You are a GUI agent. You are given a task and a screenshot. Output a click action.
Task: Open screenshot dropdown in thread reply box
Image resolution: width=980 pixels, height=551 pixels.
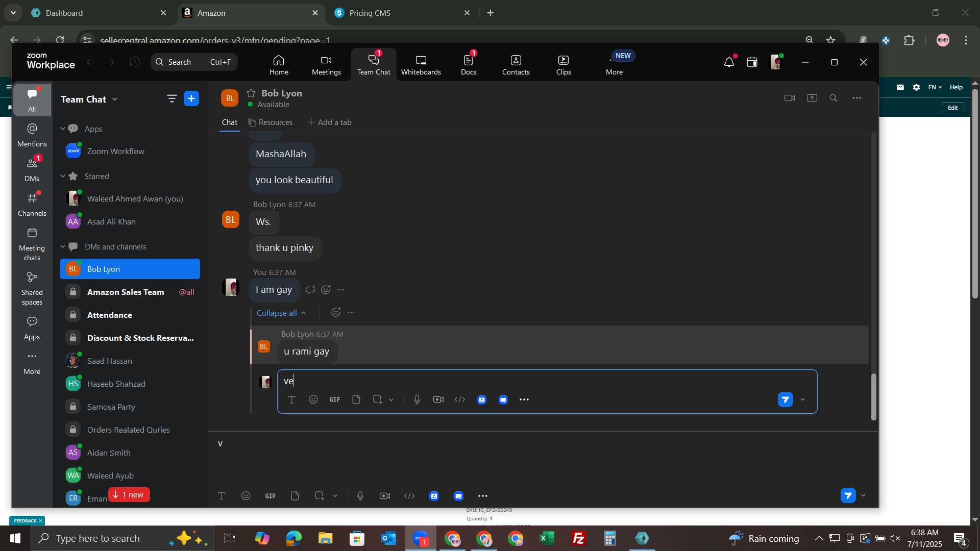[x=391, y=400]
